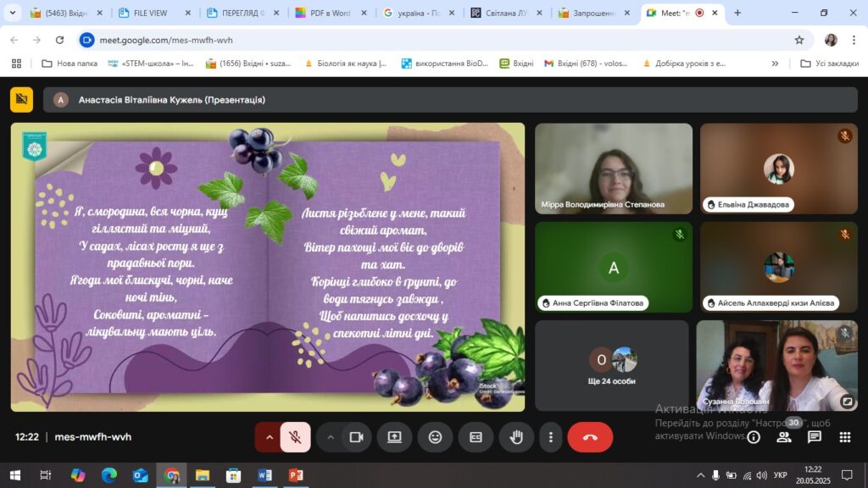Expand audio settings arrow beside microphone
Image resolution: width=868 pixels, height=488 pixels.
pyautogui.click(x=270, y=437)
